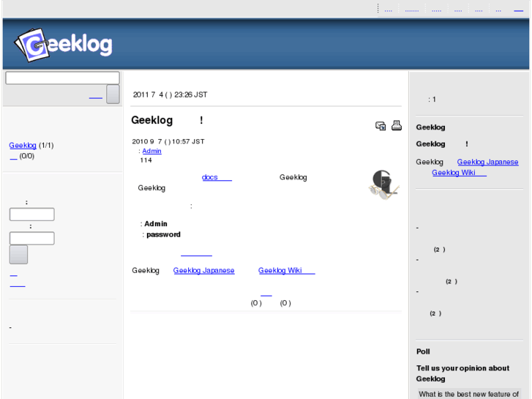Click the print story icon
Image resolution: width=532 pixels, height=399 pixels.
pyautogui.click(x=397, y=125)
